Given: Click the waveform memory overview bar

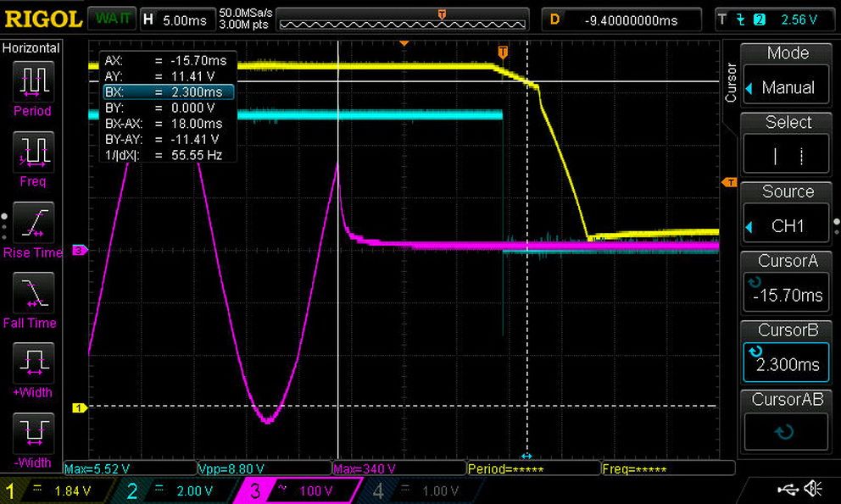Looking at the screenshot, I should [402, 19].
